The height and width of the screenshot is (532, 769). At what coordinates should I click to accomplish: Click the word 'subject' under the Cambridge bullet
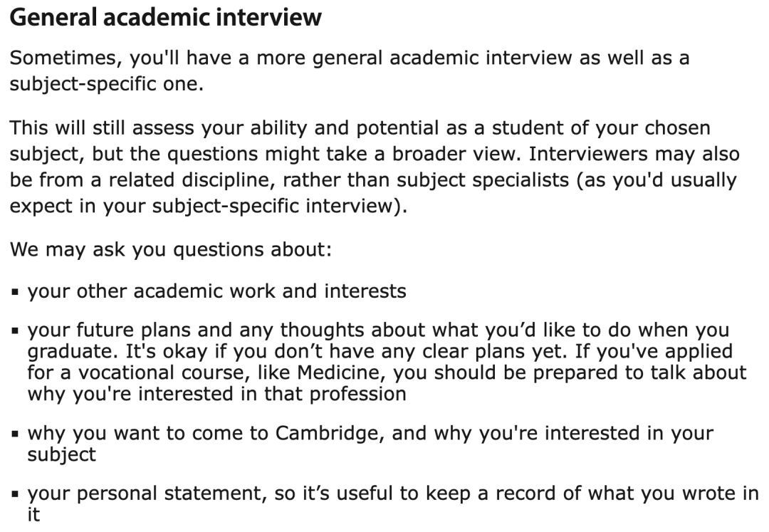[x=62, y=454]
